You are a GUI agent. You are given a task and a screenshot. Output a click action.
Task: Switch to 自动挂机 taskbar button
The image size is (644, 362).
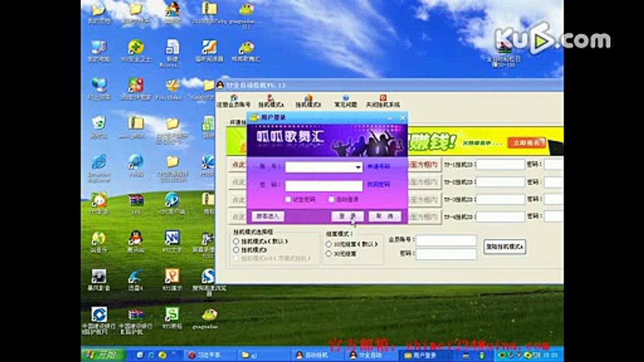tap(316, 355)
